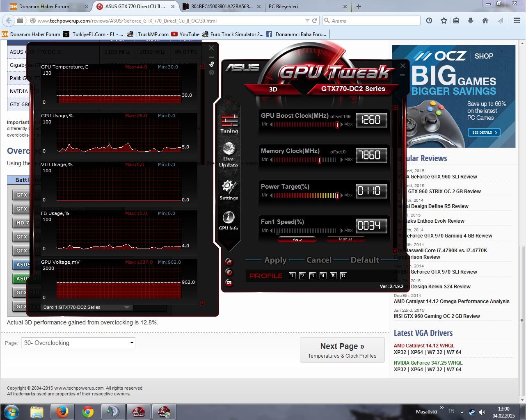
Task: Open the Firefox downloads arrow
Action: click(x=471, y=21)
